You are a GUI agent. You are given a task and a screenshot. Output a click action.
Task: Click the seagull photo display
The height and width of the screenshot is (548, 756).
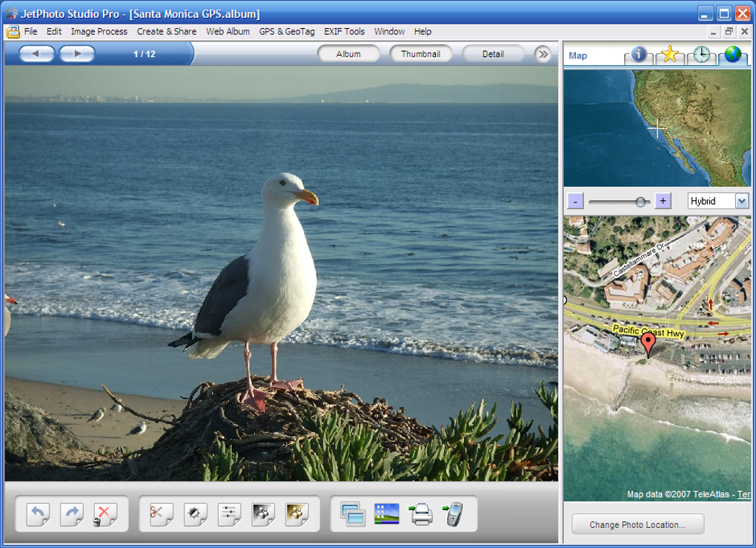282,274
